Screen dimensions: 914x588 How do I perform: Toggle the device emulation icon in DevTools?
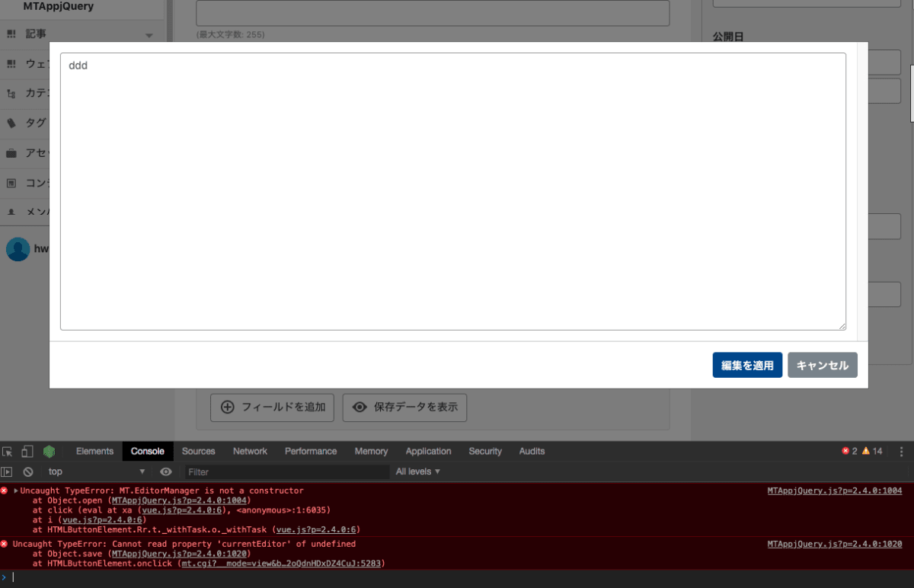(x=27, y=451)
